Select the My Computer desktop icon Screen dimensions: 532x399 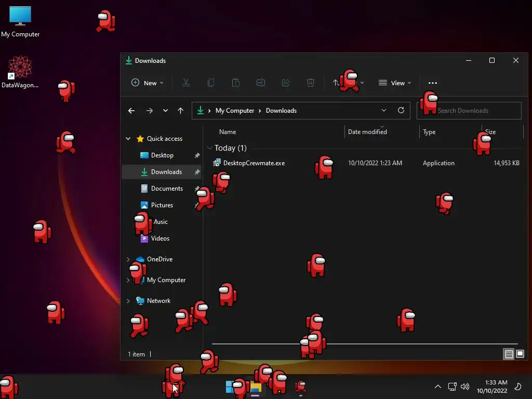[20, 22]
